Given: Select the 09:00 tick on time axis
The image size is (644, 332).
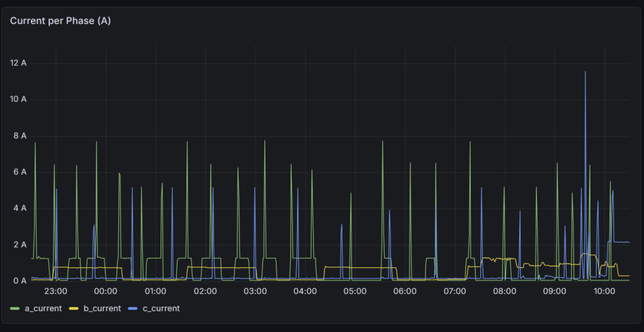Looking at the screenshot, I should coord(555,292).
